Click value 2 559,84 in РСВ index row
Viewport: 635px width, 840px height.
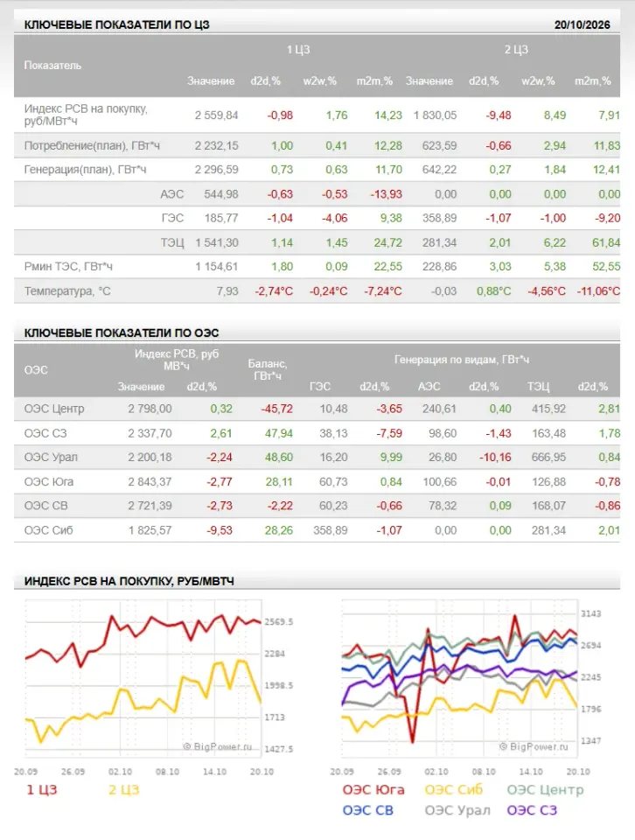[x=216, y=115]
